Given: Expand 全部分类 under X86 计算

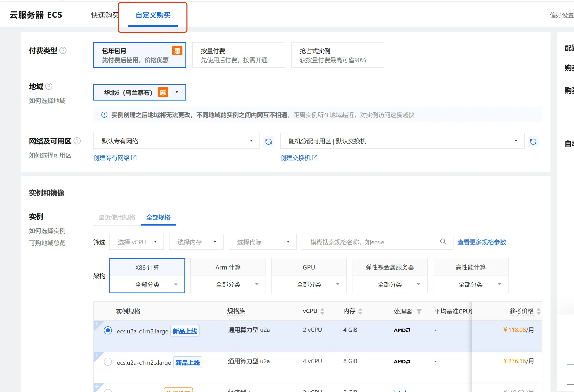Looking at the screenshot, I should (147, 285).
